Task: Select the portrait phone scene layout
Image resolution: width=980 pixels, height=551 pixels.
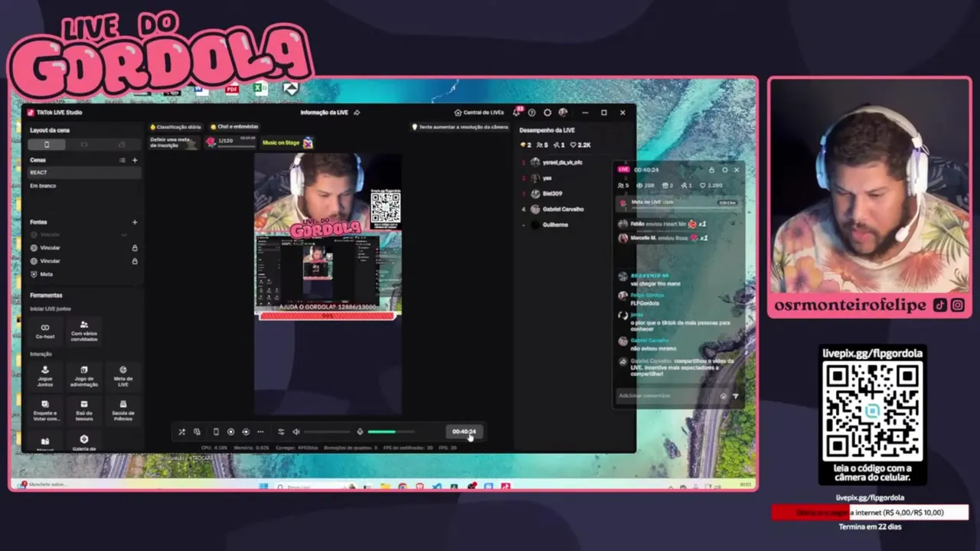Action: tap(46, 145)
